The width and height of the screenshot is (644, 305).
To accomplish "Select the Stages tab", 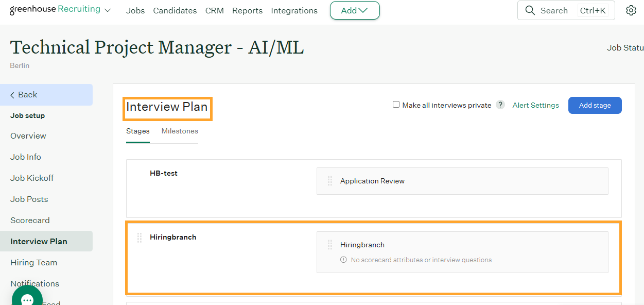I will coord(137,131).
